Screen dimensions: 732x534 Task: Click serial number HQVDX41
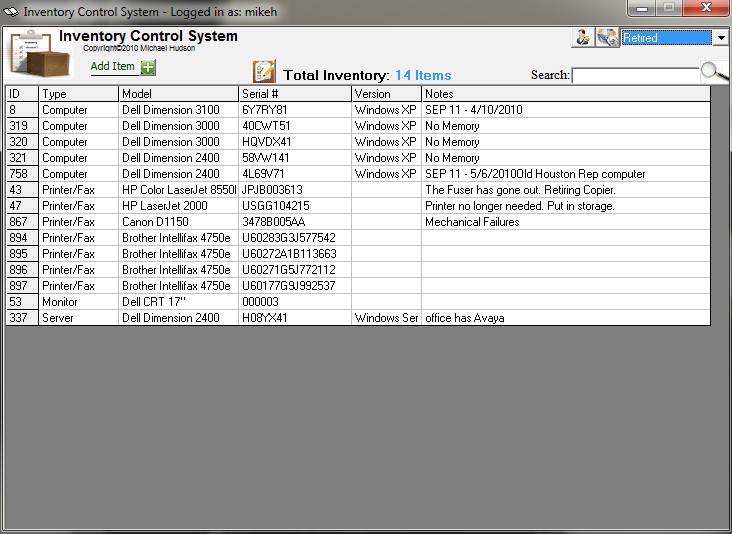tap(295, 142)
